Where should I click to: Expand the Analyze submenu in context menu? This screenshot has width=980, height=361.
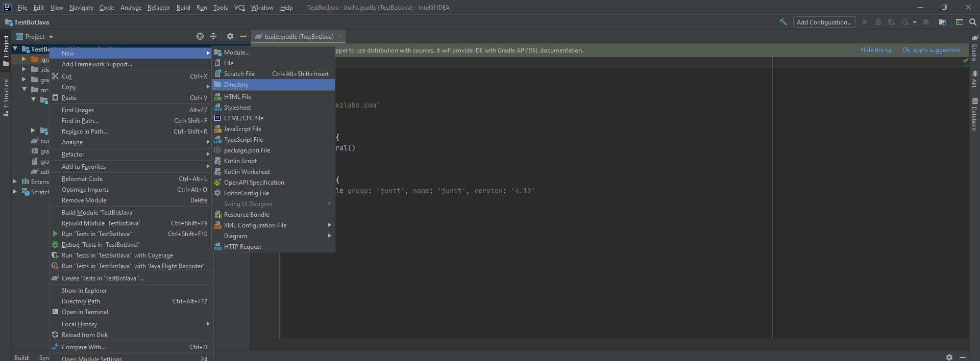[x=131, y=142]
